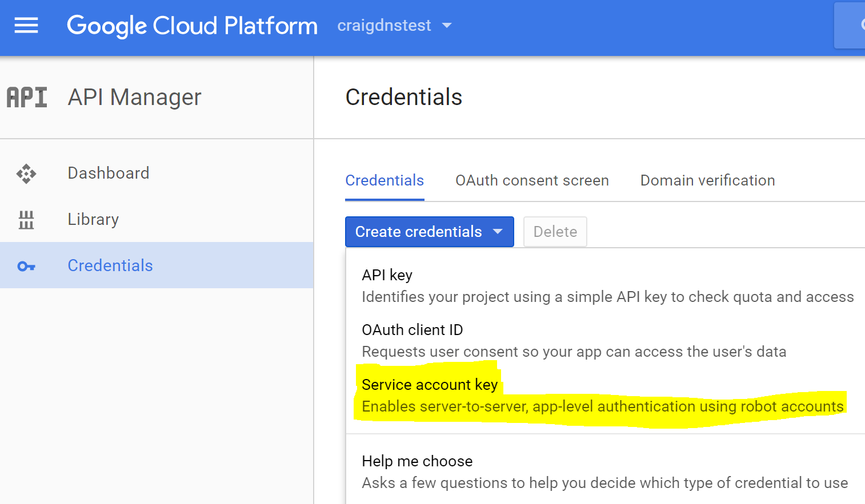Click the key icon next to Credentials
Image resolution: width=865 pixels, height=504 pixels.
[26, 265]
